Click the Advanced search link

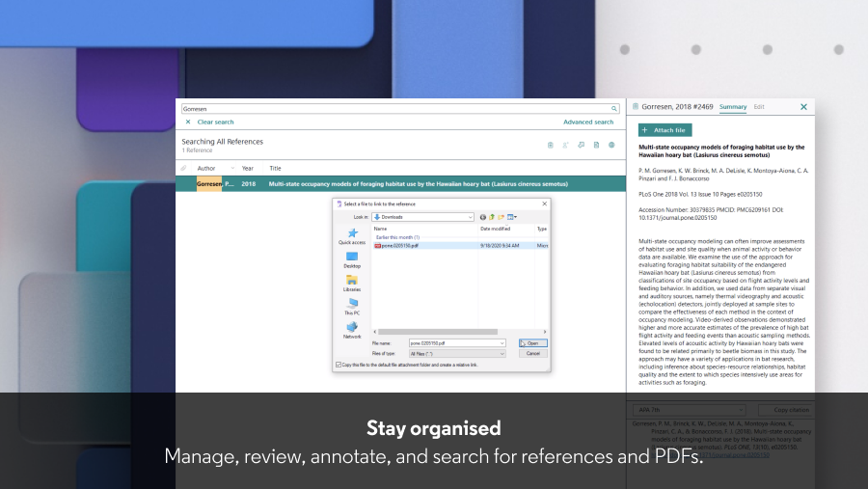(588, 122)
